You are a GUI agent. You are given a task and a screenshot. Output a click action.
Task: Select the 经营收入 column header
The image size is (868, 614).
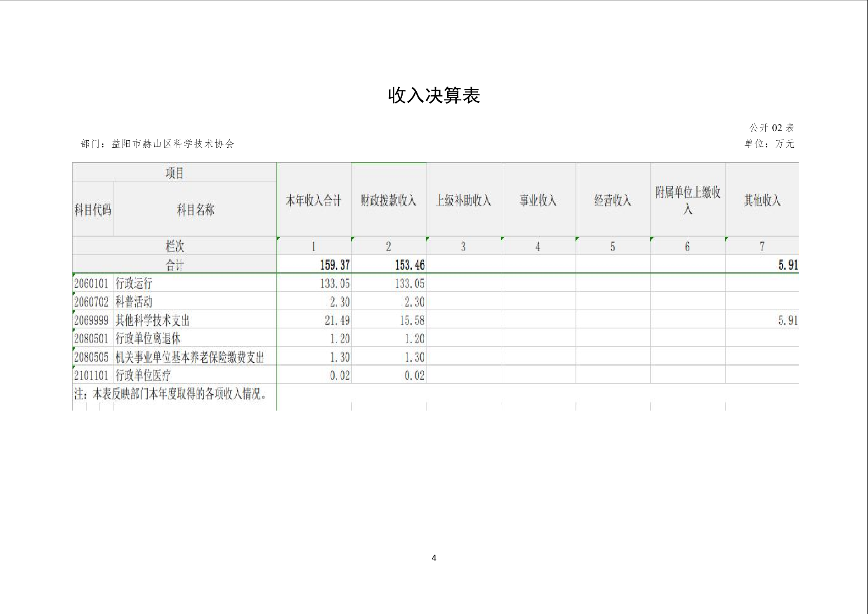coord(613,201)
